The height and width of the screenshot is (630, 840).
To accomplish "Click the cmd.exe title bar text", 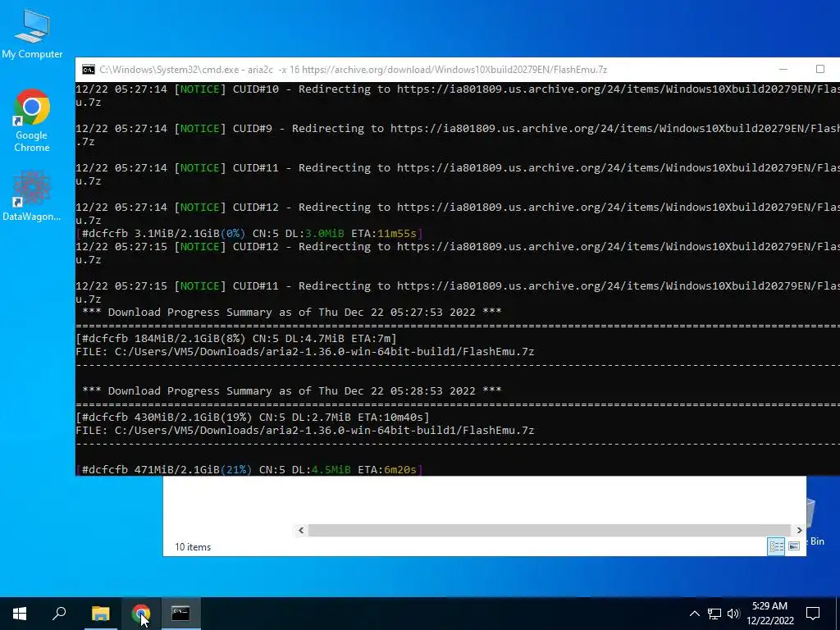I will coord(353,70).
